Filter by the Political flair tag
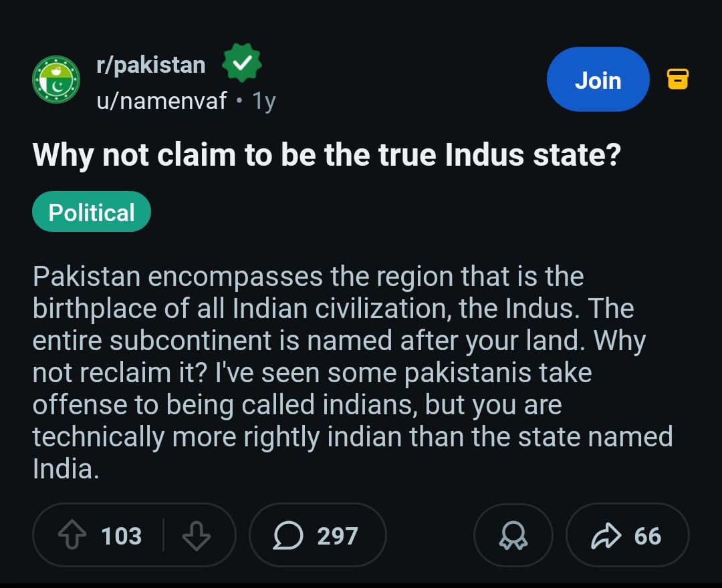The height and width of the screenshot is (588, 722). pos(92,212)
